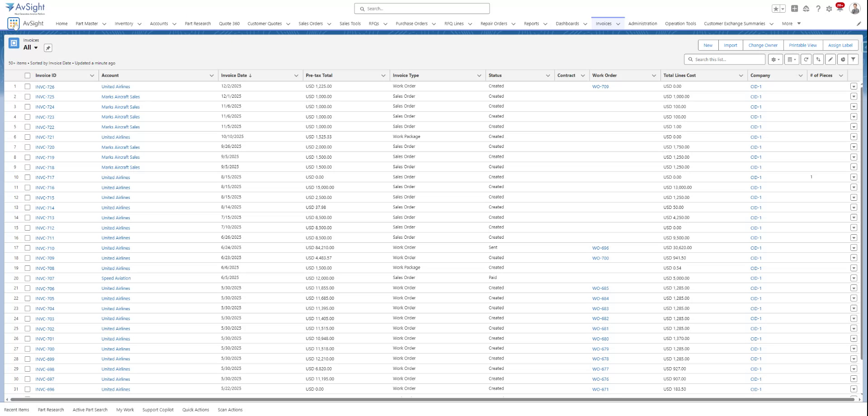868x416 pixels.
Task: Select all invoices with header checkbox
Action: pyautogui.click(x=28, y=75)
